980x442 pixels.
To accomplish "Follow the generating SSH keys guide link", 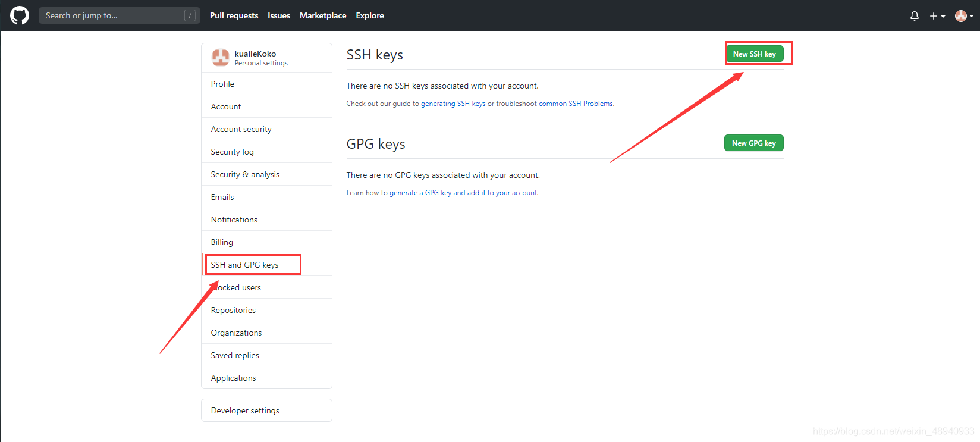I will click(453, 104).
